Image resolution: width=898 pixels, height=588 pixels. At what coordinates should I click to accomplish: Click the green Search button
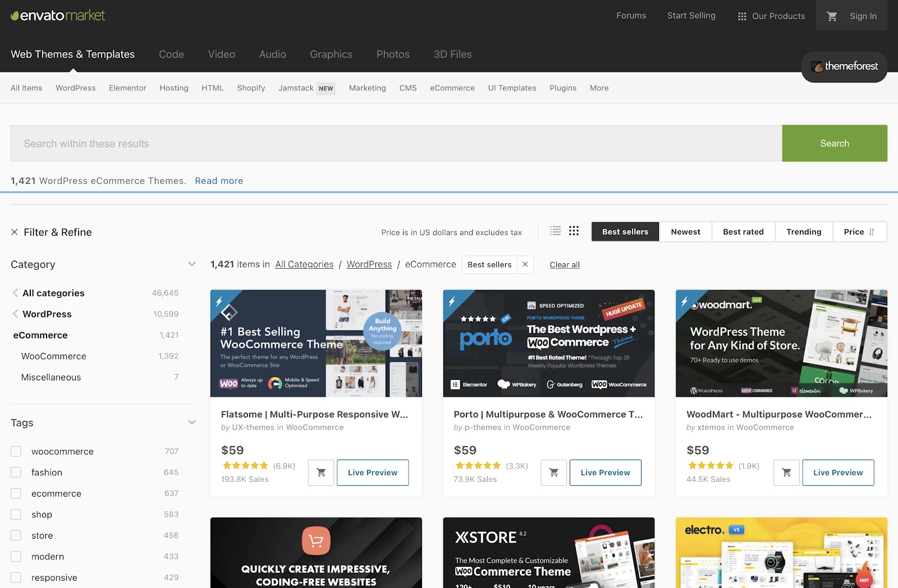point(835,144)
